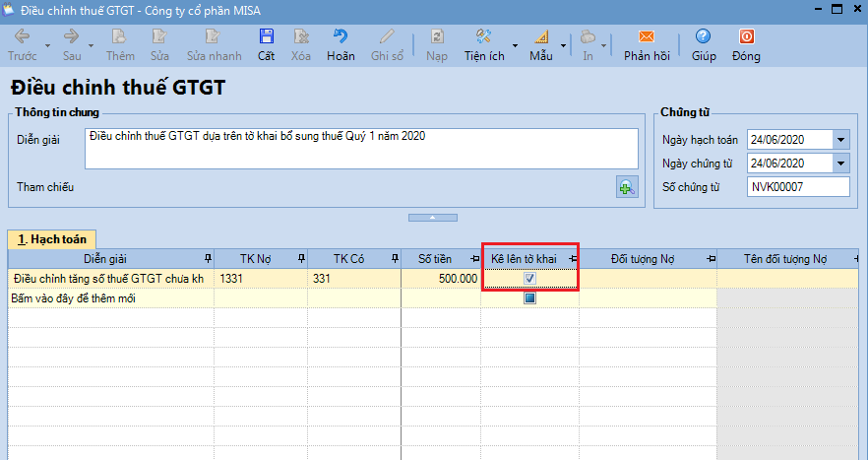Open help with Giúp
Screen dimensions: 868x460
point(704,45)
